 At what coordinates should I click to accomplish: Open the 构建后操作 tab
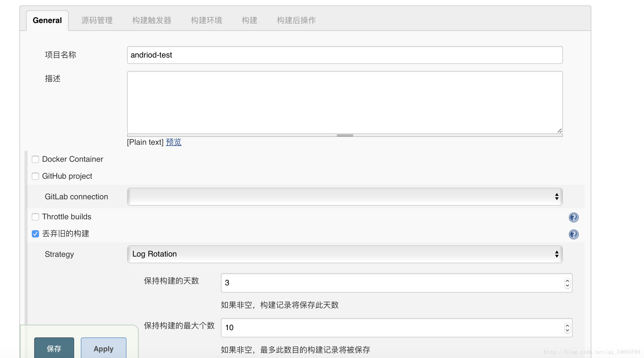pyautogui.click(x=296, y=20)
